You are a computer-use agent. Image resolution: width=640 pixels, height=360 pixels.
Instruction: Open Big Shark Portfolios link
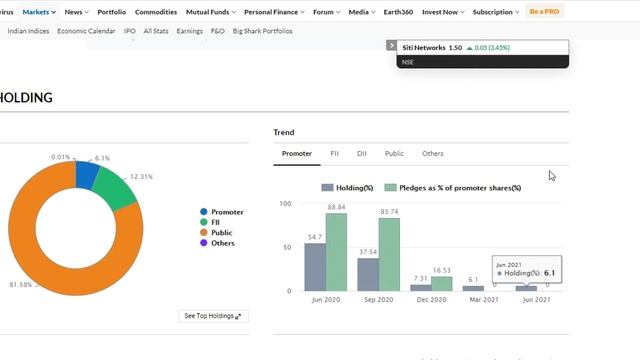pyautogui.click(x=262, y=31)
